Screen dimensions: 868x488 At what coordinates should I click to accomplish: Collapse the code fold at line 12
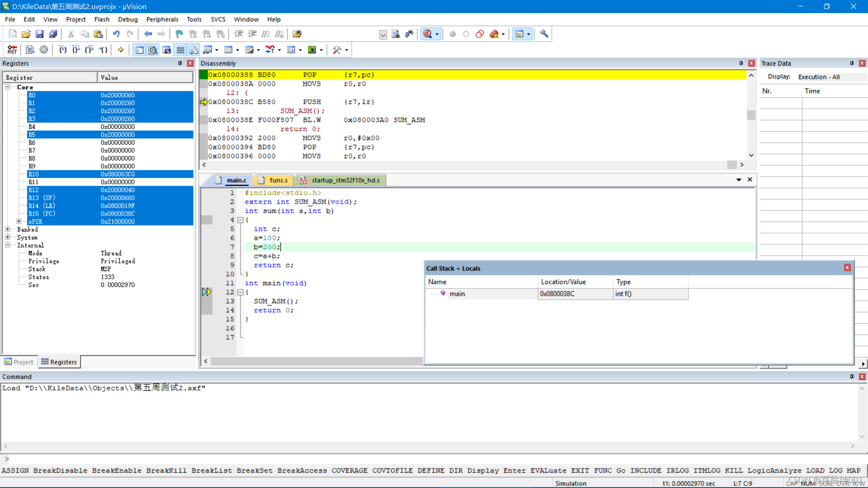point(241,292)
